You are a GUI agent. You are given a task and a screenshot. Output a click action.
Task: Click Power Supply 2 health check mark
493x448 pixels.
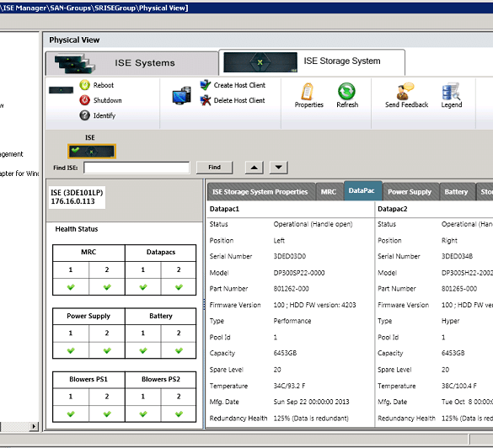click(x=107, y=350)
